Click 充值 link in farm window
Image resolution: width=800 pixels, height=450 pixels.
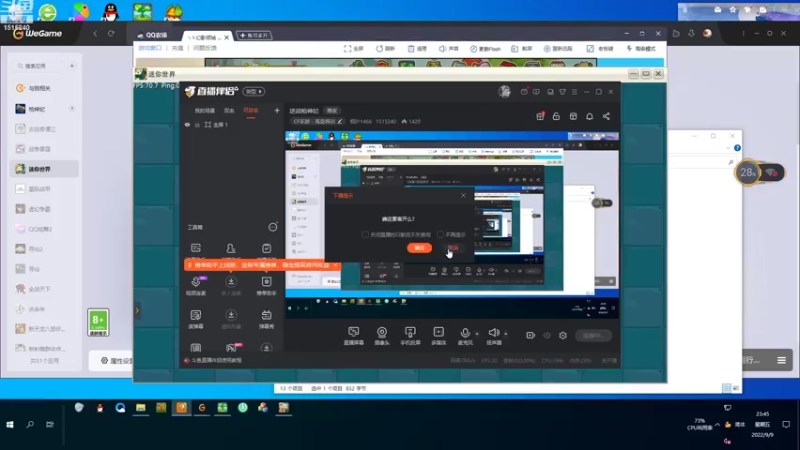tap(177, 48)
